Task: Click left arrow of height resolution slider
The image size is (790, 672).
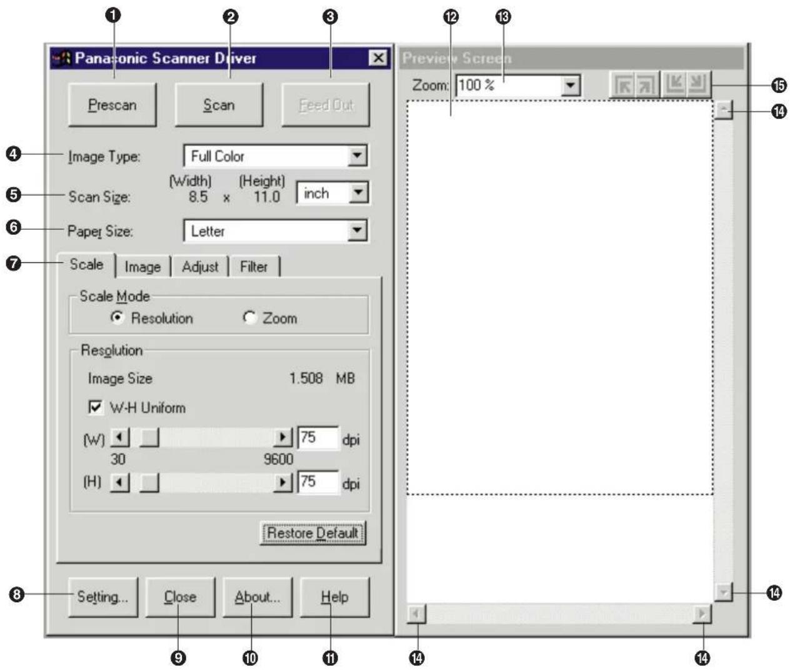Action: [x=119, y=482]
